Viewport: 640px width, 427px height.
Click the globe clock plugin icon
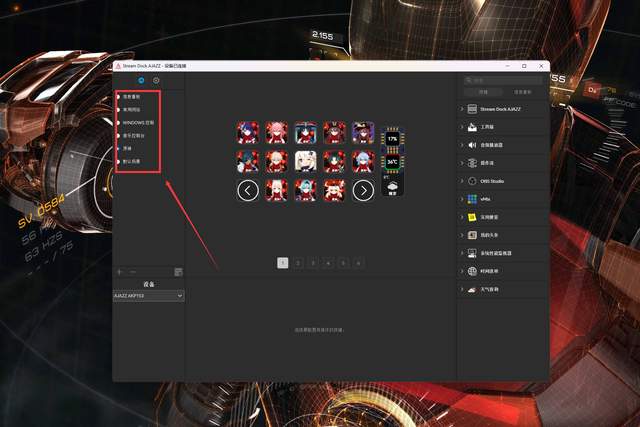(x=472, y=271)
